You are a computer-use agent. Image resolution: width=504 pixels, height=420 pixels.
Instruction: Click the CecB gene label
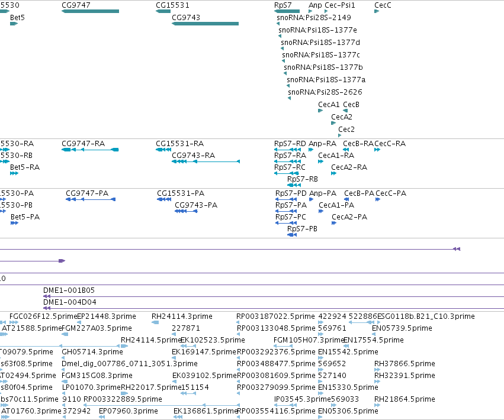(x=351, y=105)
